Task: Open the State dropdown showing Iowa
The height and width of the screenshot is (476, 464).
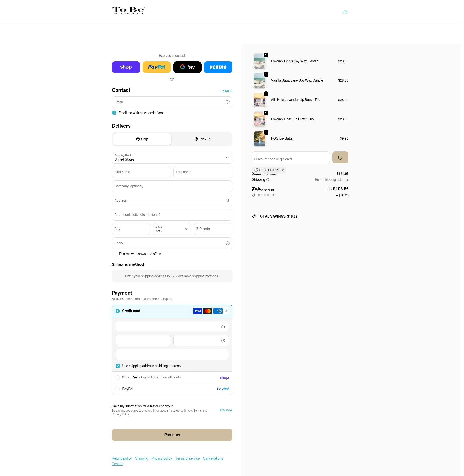Action: 172,229
